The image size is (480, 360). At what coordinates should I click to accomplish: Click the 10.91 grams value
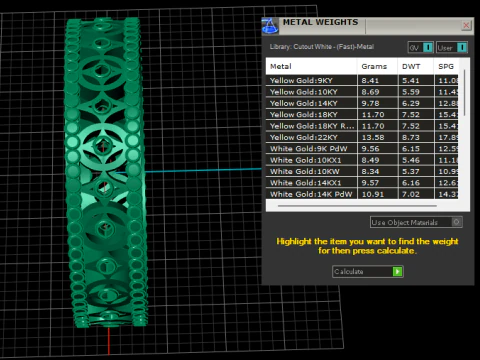(x=373, y=194)
